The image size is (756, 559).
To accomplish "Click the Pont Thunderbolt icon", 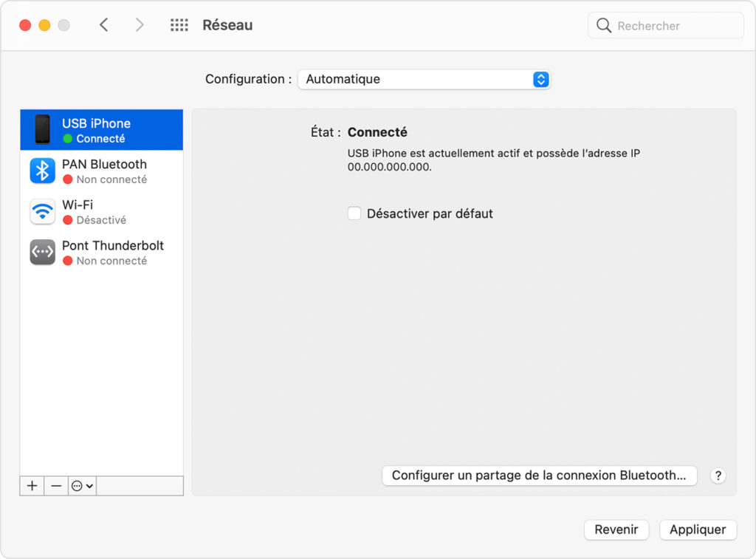I will tap(42, 252).
